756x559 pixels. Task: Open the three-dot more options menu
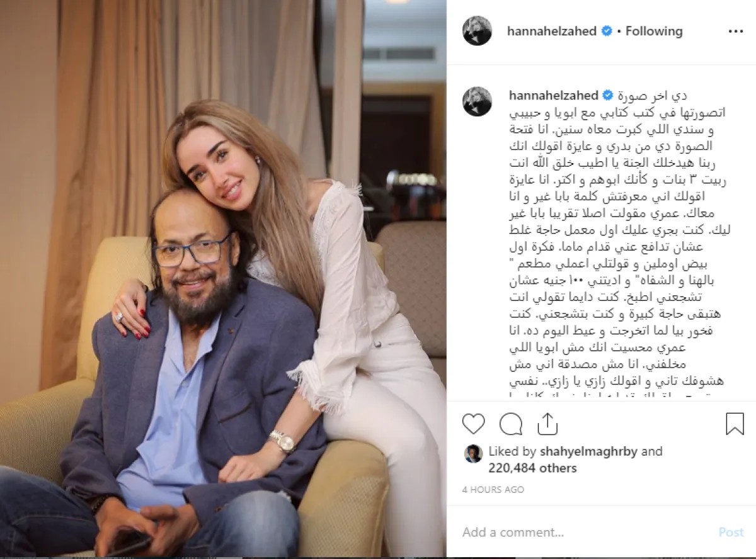click(x=735, y=31)
